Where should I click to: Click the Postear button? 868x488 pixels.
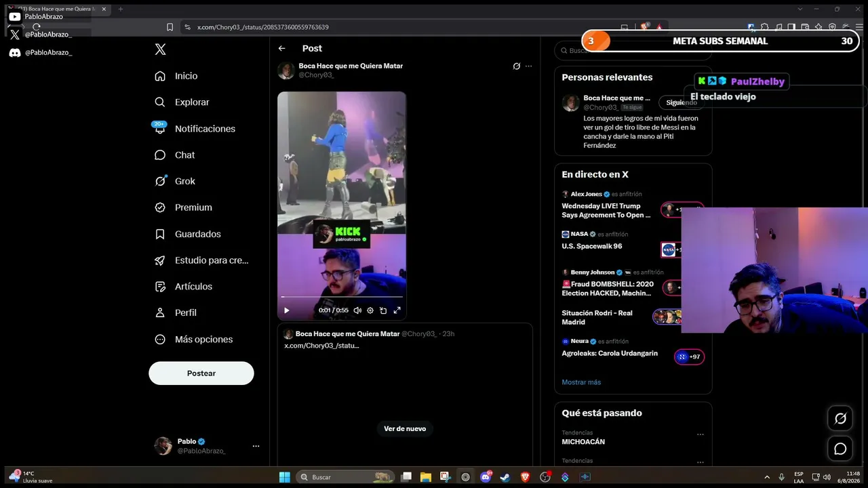tap(201, 373)
